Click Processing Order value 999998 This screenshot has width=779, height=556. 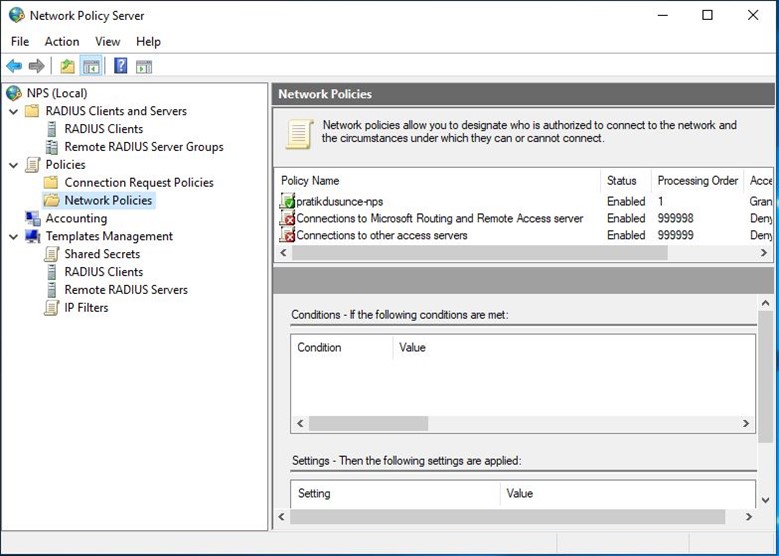pos(675,218)
